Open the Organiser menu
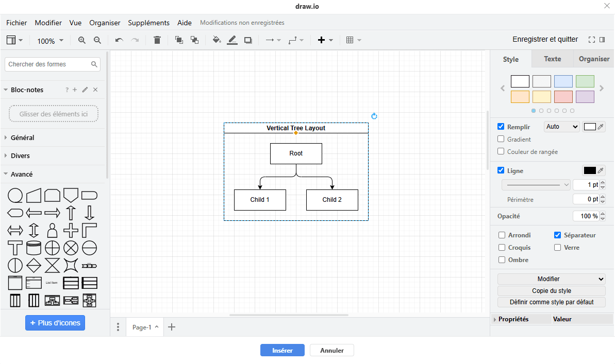Viewport: 615px width, 364px height. [105, 23]
